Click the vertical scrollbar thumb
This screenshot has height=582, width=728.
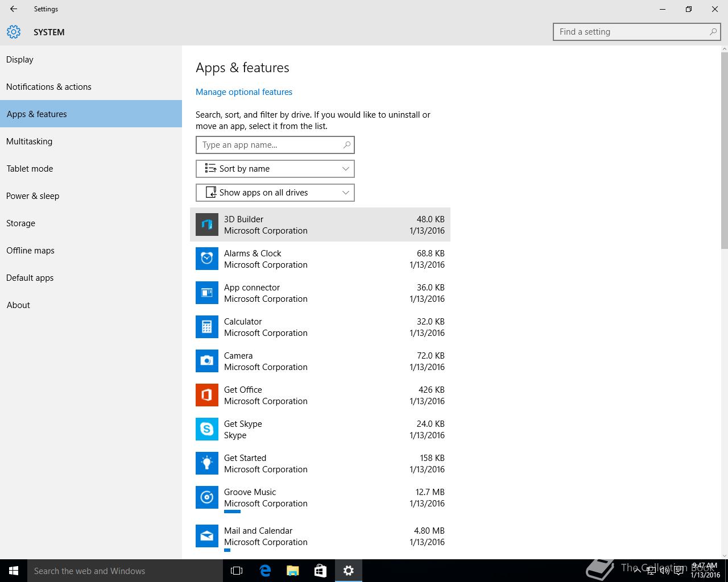click(724, 151)
